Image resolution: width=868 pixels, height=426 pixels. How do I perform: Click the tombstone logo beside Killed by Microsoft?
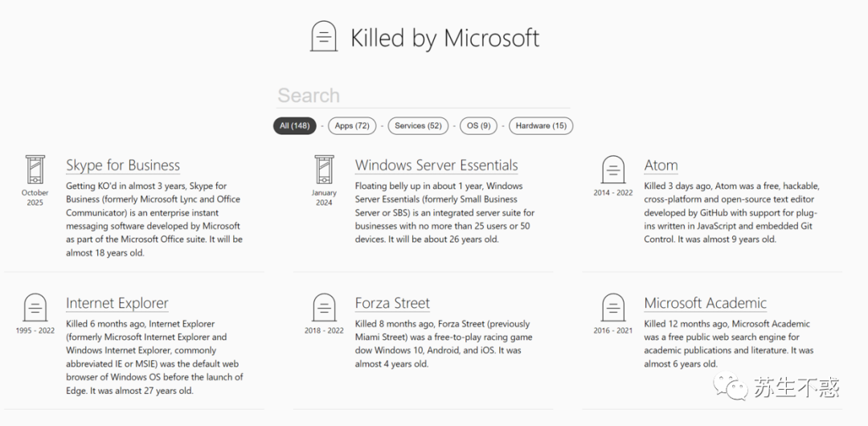(324, 36)
